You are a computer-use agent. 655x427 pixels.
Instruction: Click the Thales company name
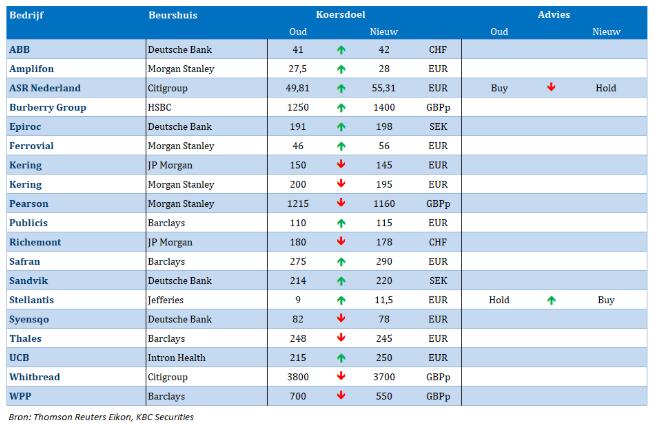click(25, 338)
